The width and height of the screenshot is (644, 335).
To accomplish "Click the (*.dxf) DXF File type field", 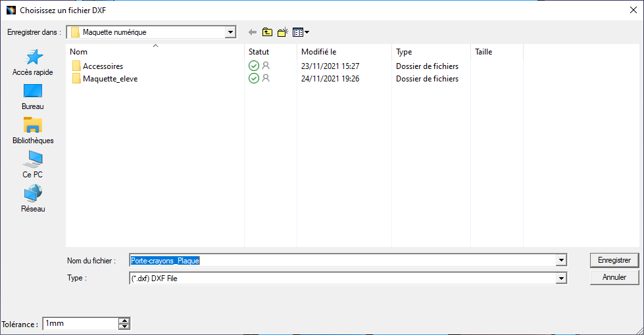I will [343, 279].
